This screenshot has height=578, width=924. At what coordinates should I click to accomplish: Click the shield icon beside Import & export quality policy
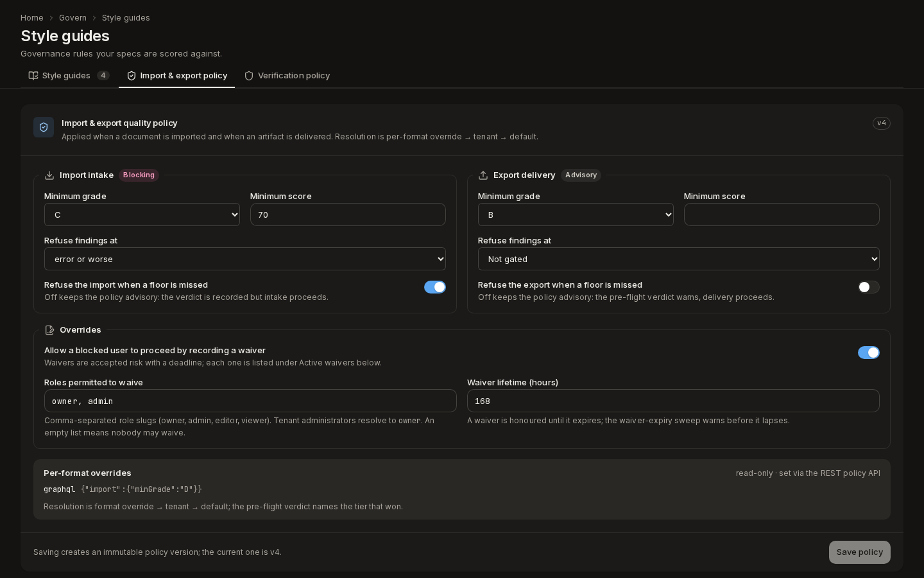coord(44,127)
